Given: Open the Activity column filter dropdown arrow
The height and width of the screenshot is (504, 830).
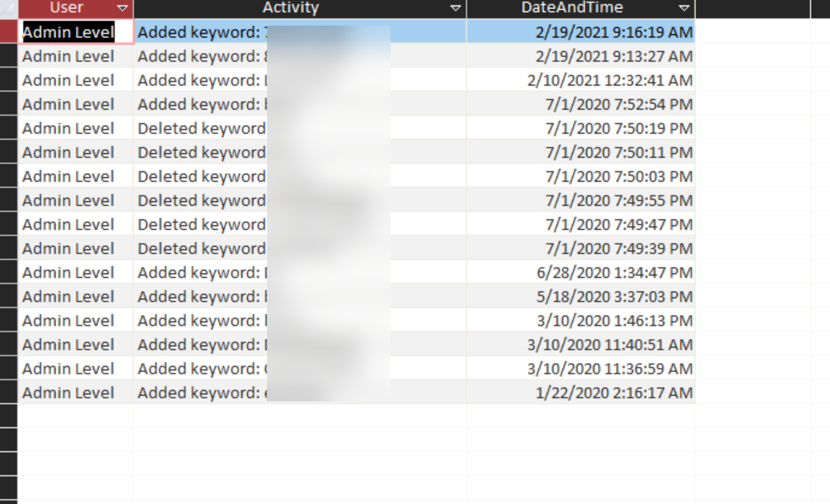Looking at the screenshot, I should [x=455, y=8].
